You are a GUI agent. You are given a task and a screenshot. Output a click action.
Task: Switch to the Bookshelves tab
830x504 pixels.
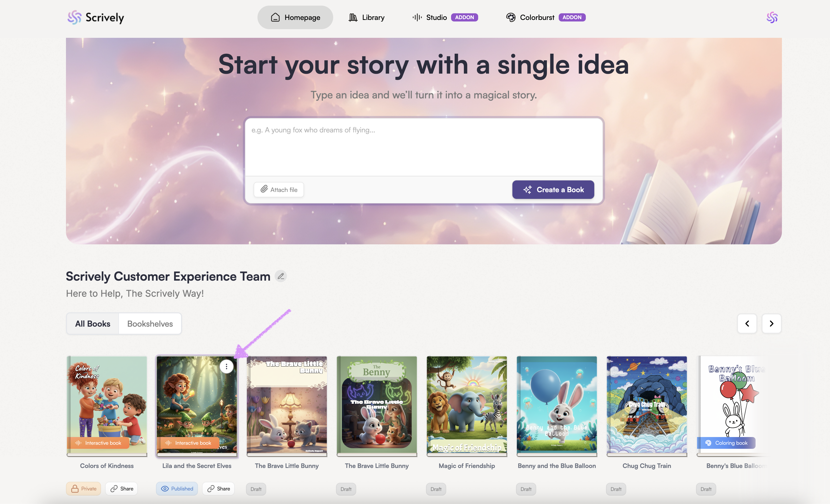(x=150, y=324)
